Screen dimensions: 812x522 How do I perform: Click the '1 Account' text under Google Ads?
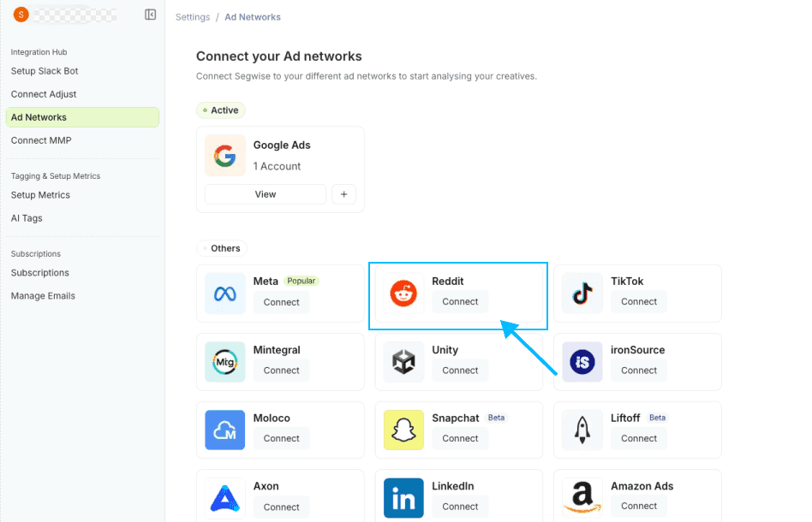point(277,167)
